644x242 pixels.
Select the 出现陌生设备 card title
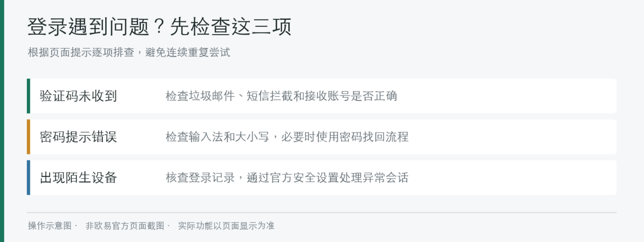[78, 178]
